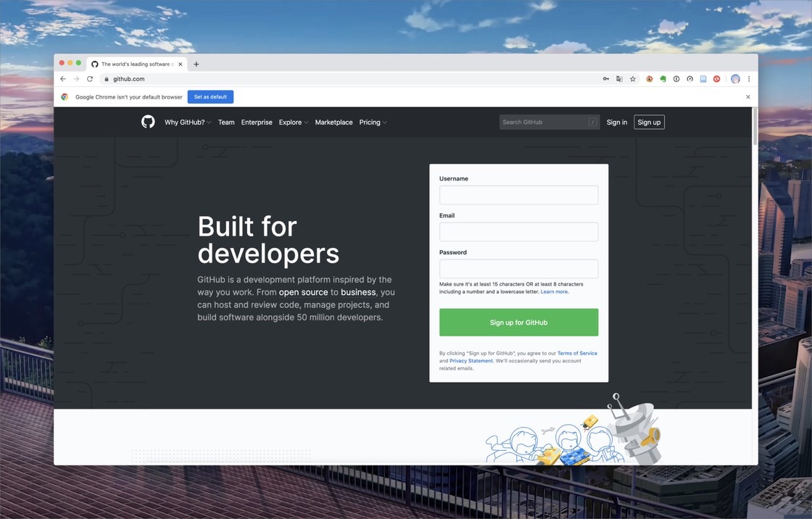Click the open source link in the description

(304, 292)
